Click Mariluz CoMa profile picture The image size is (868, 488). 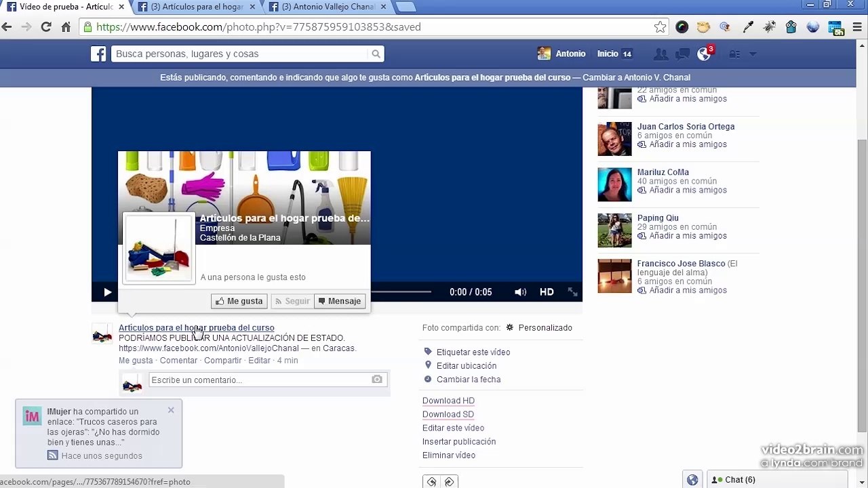tap(614, 184)
